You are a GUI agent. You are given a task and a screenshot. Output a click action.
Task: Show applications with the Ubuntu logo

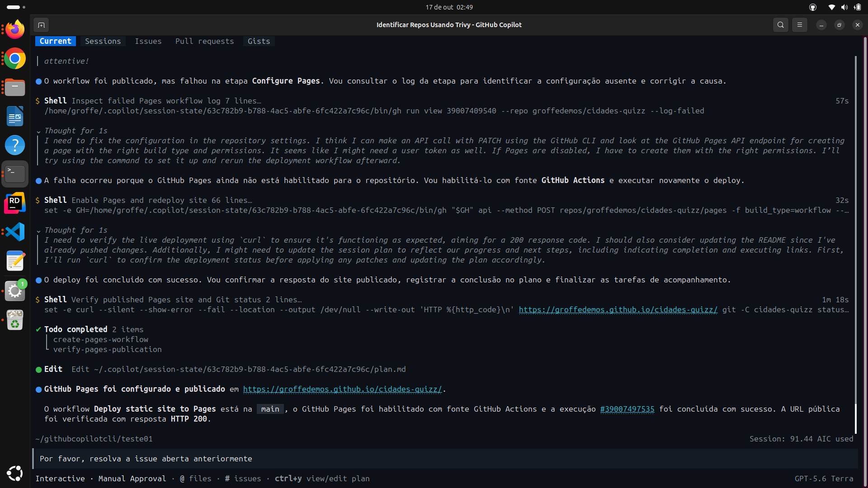[x=15, y=473]
